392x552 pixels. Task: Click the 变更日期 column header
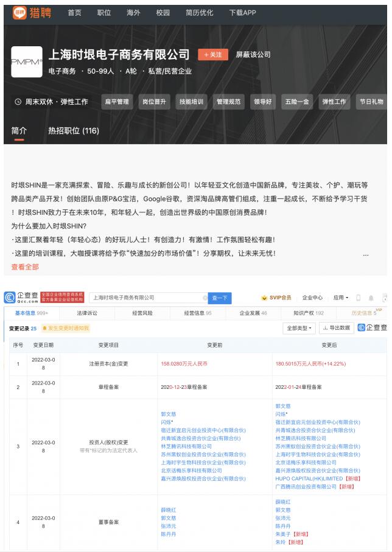tap(43, 345)
